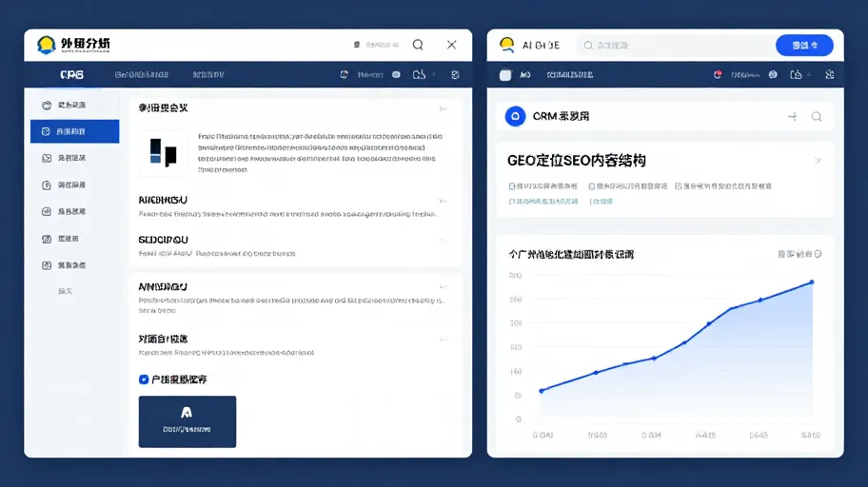The height and width of the screenshot is (487, 868).
Task: Expand the arrow on the "NNDDIQU" row
Action: coord(444,286)
